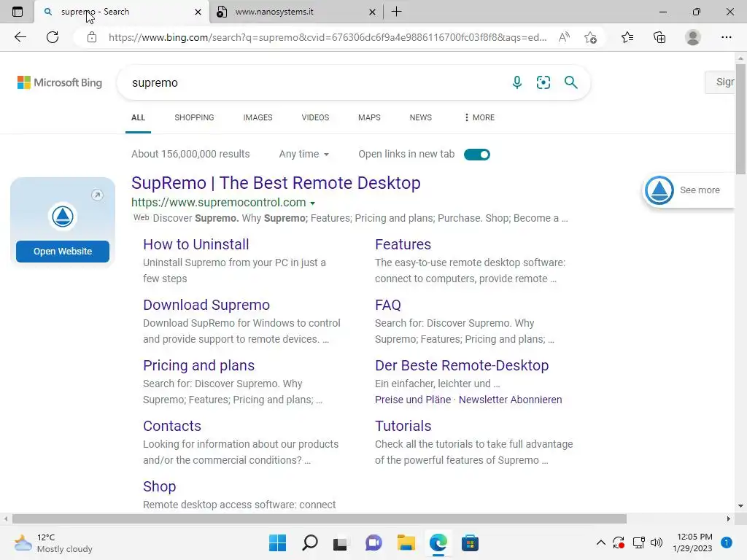
Task: Go to Microsoft Bing home logo
Action: tap(60, 82)
